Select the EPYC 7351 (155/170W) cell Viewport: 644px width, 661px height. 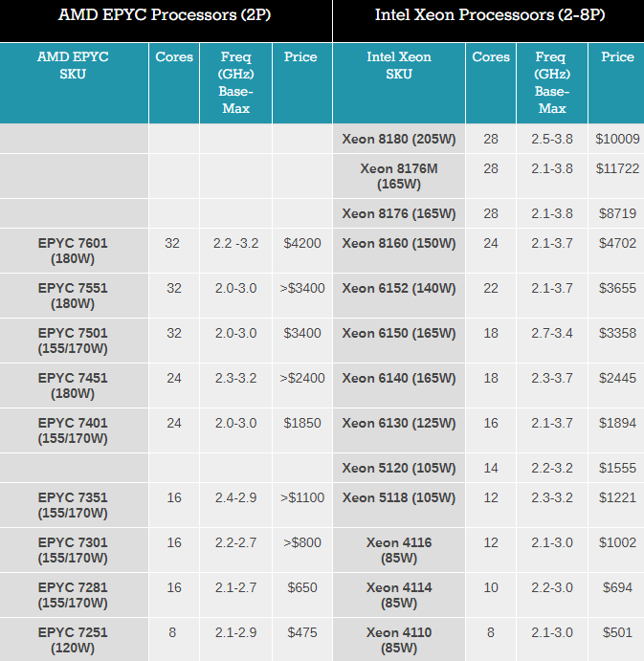[x=73, y=506]
